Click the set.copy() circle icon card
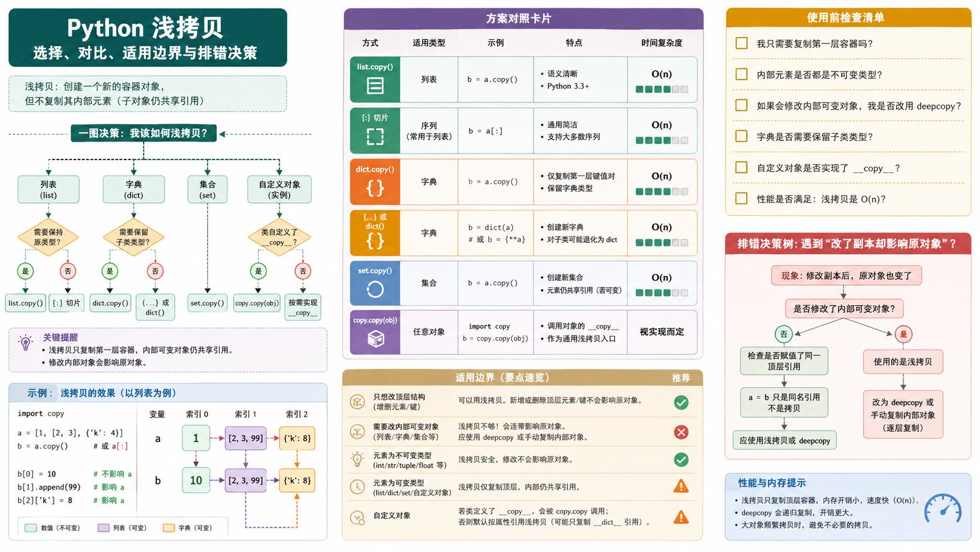The height and width of the screenshot is (552, 980). click(x=375, y=283)
